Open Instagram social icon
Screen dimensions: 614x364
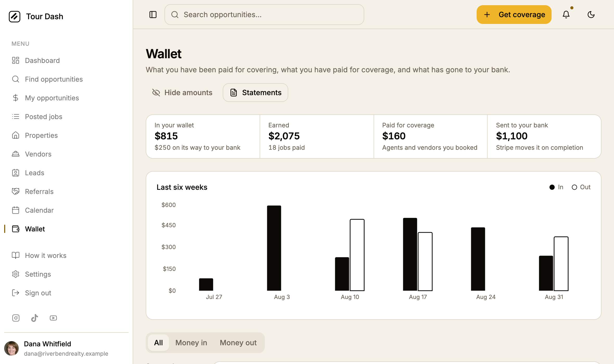click(x=16, y=318)
